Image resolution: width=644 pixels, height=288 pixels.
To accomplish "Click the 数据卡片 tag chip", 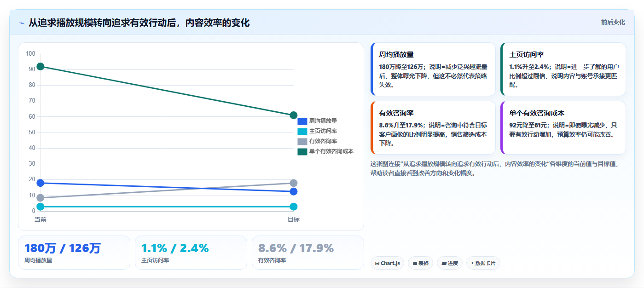I will (483, 263).
